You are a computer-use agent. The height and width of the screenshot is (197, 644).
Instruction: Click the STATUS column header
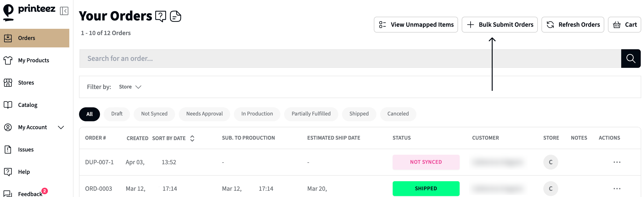401,138
